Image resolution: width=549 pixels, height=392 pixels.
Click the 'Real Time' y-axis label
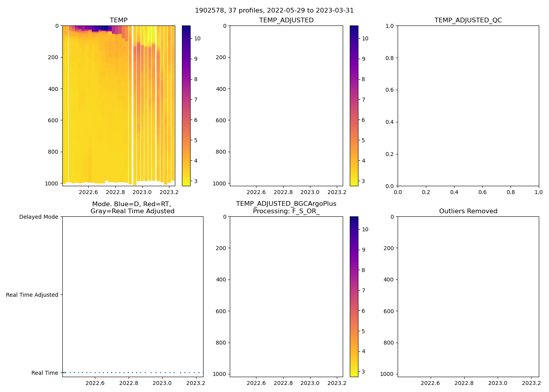coord(44,373)
